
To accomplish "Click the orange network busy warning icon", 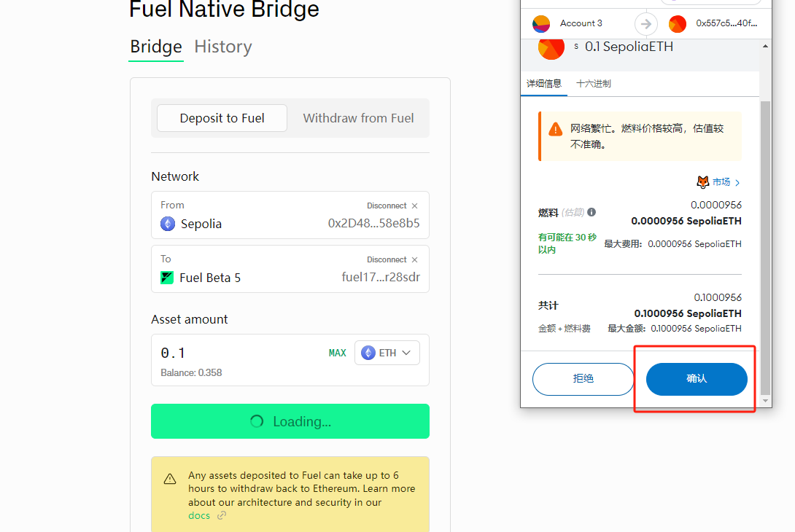I will point(556,129).
